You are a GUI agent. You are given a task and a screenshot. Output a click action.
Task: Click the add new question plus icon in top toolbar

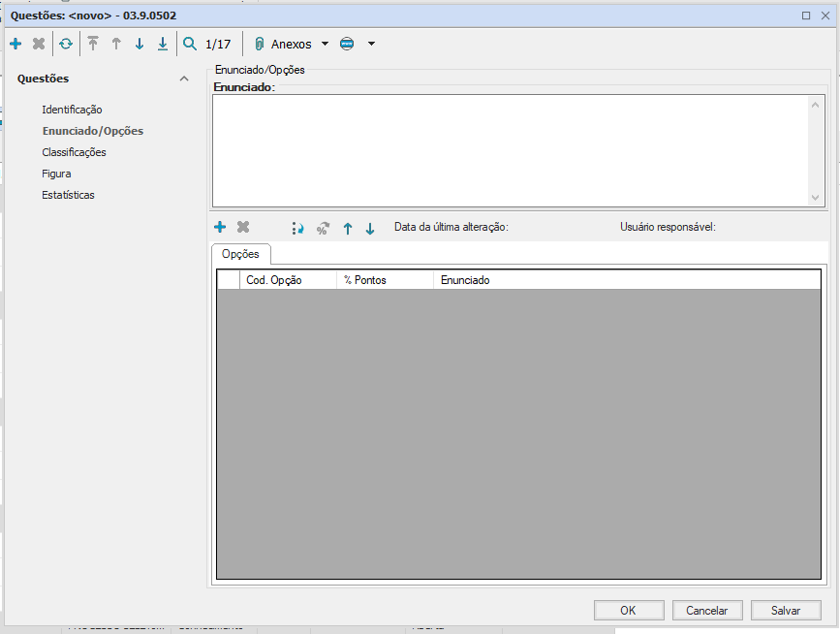click(x=16, y=44)
